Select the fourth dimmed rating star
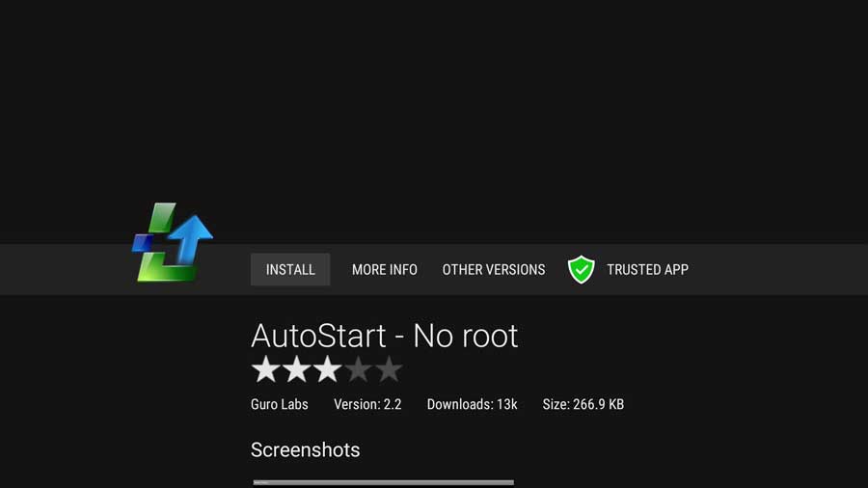Image resolution: width=868 pixels, height=488 pixels. tap(358, 369)
